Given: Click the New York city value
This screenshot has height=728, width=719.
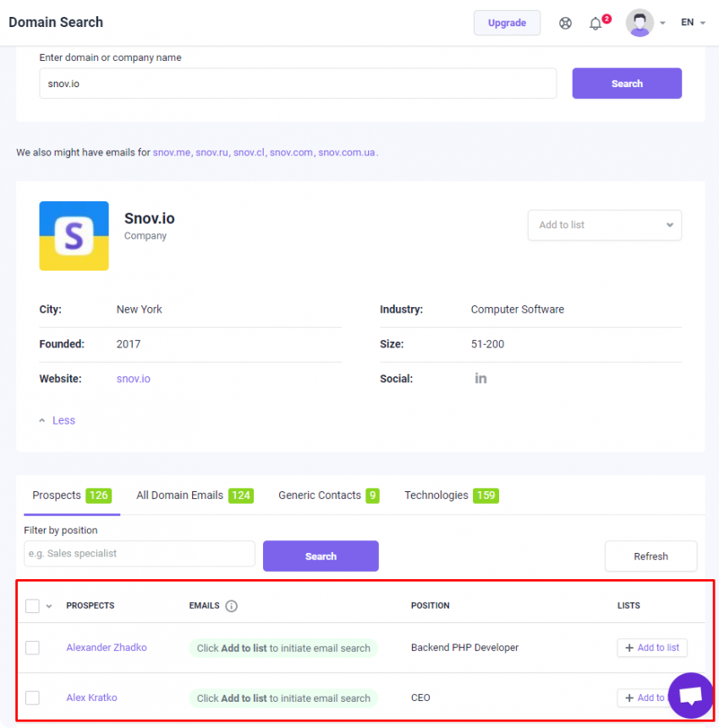Looking at the screenshot, I should point(139,309).
